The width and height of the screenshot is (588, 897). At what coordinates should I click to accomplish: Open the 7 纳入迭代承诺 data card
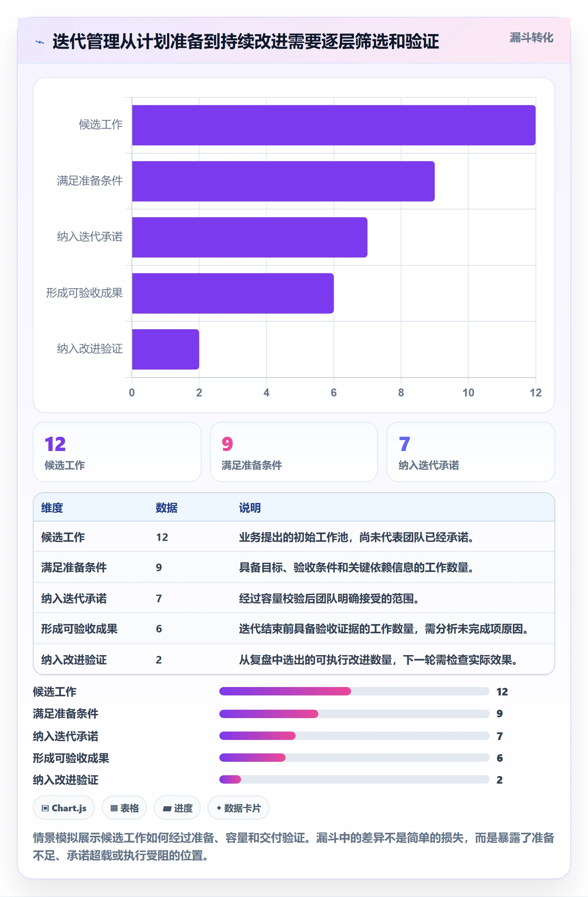coord(471,452)
